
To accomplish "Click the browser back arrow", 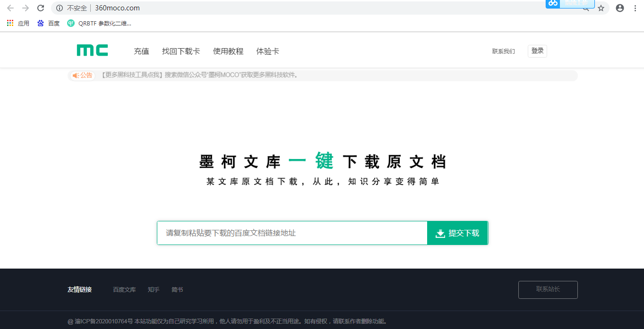I will click(x=10, y=8).
